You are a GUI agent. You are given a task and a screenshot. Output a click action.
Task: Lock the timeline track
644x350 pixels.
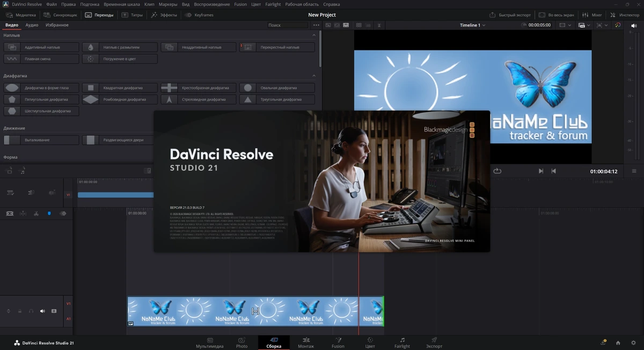pos(20,311)
